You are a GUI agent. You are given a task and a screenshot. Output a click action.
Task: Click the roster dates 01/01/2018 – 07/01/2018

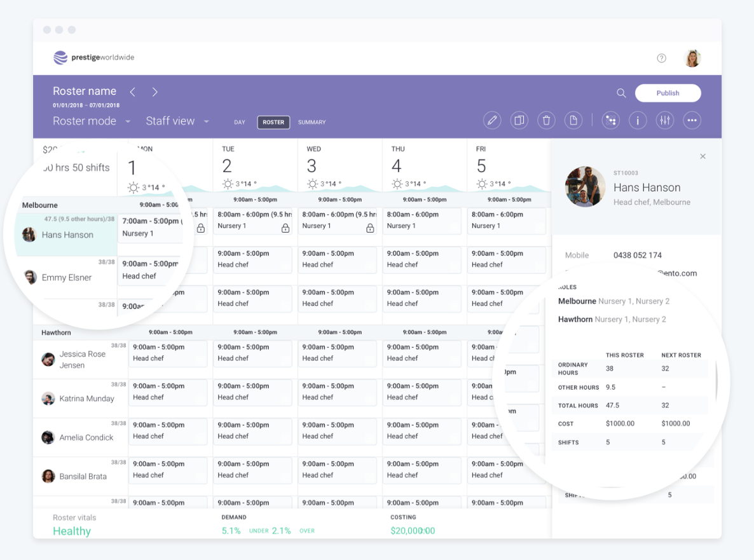[86, 106]
